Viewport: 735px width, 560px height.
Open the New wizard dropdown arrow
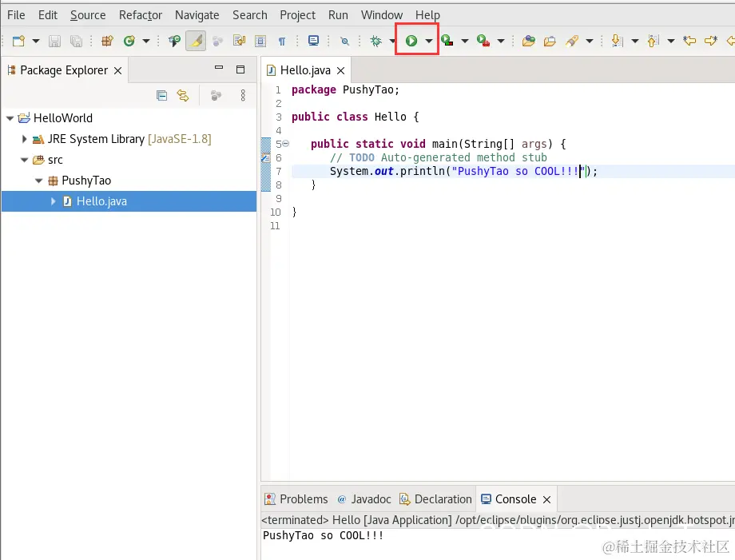coord(36,42)
